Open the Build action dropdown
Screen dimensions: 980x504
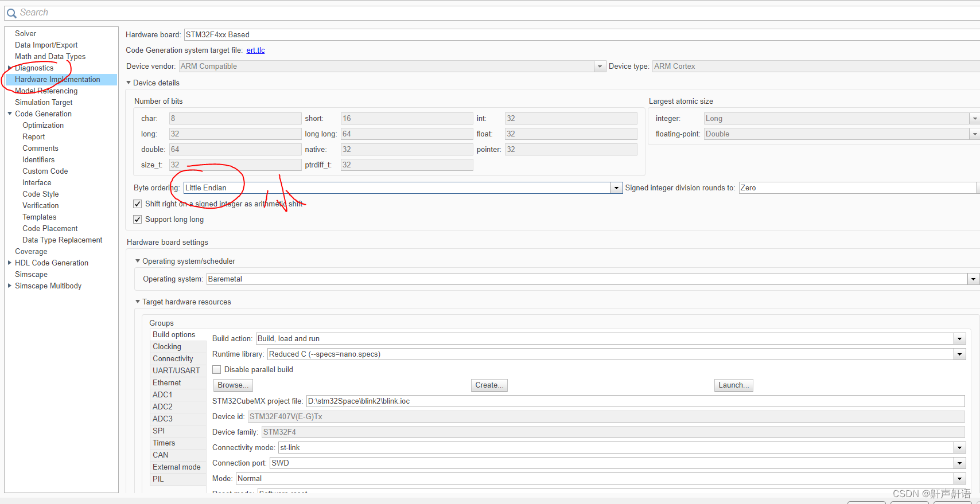(959, 339)
